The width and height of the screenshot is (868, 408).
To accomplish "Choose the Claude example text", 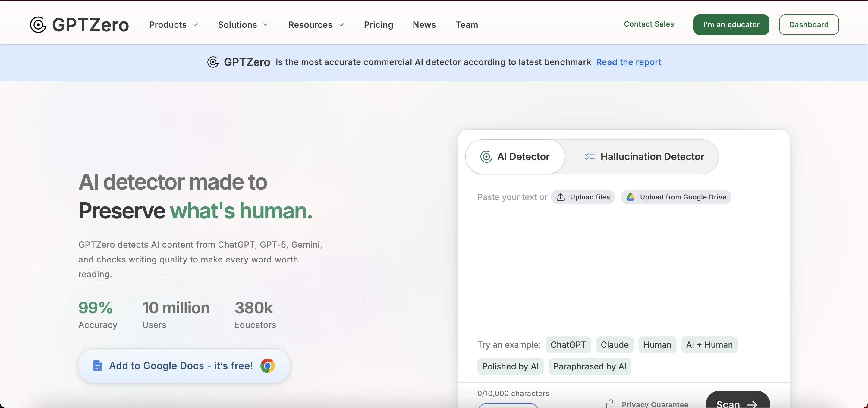I will point(614,345).
